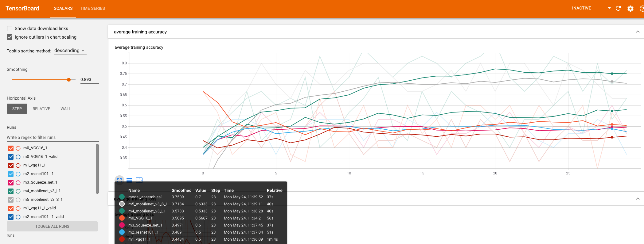Image resolution: width=644 pixels, height=244 pixels.
Task: Uncheck the m1_vgg11_1_valid run checkbox
Action: (11, 208)
